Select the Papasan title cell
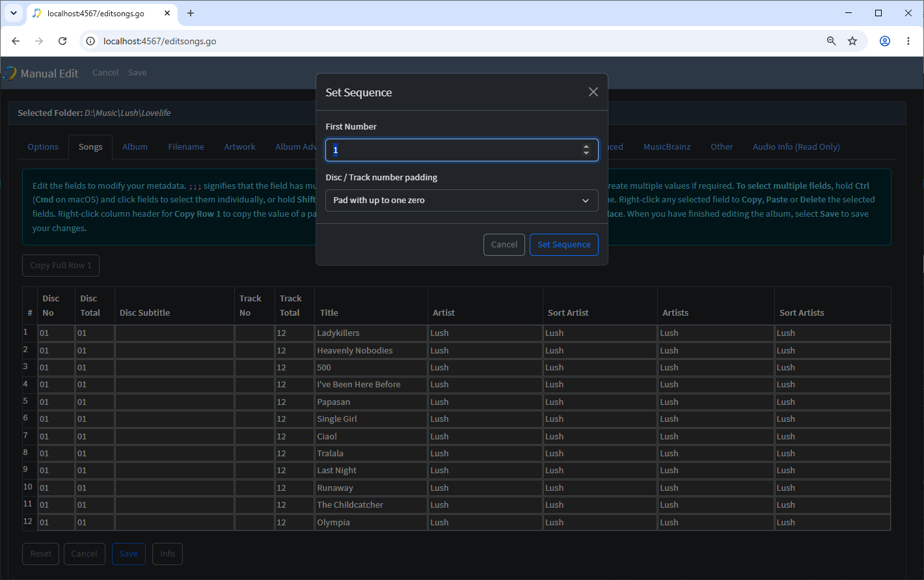 coord(371,402)
